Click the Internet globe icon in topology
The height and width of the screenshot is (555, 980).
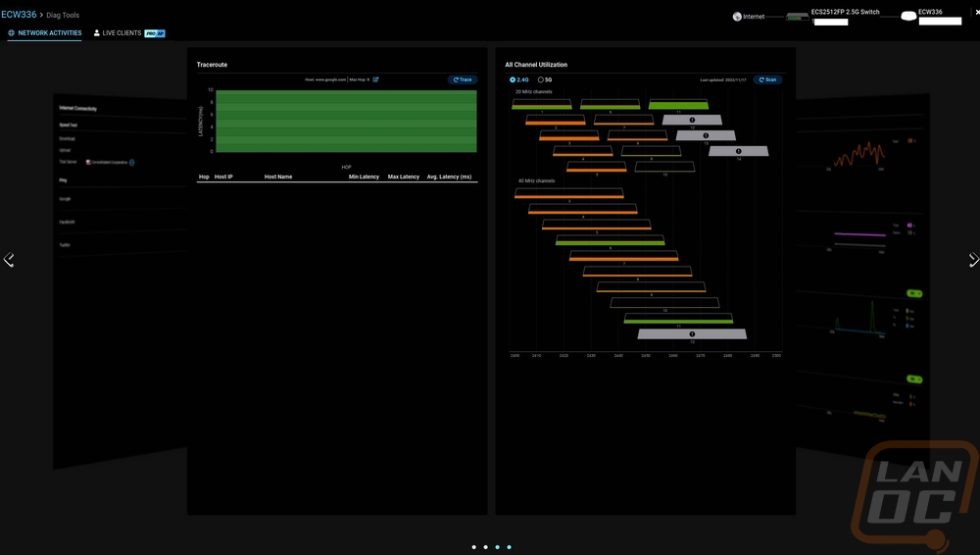(737, 17)
